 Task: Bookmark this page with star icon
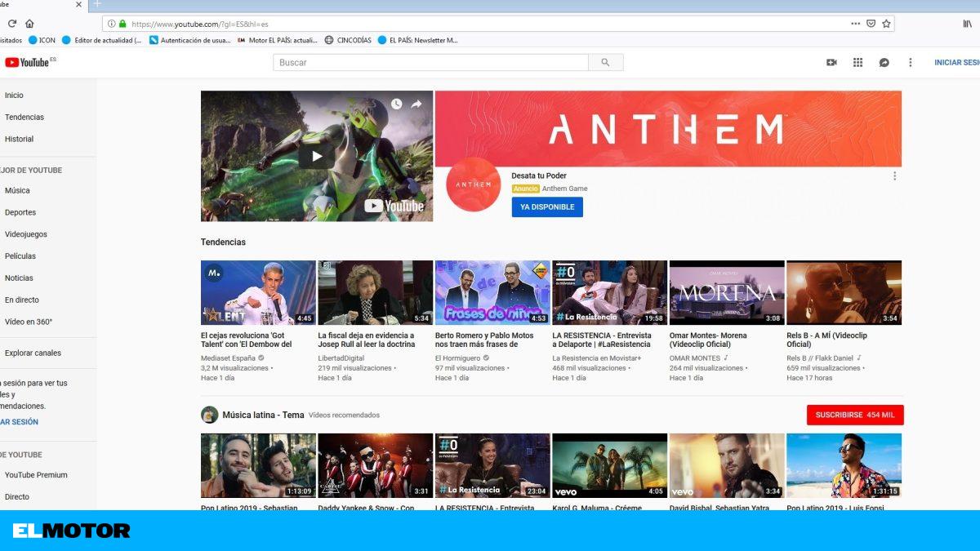point(886,24)
